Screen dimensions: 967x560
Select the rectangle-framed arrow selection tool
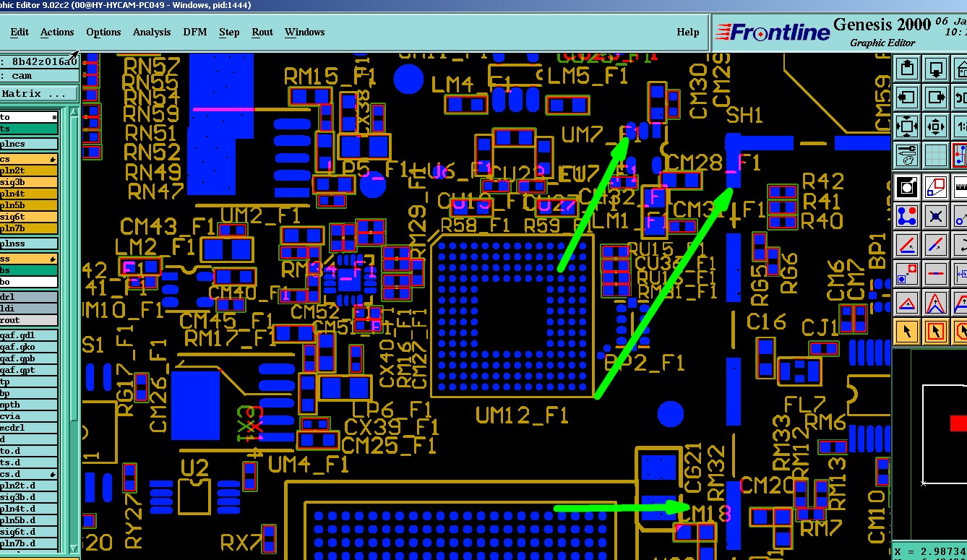(936, 332)
